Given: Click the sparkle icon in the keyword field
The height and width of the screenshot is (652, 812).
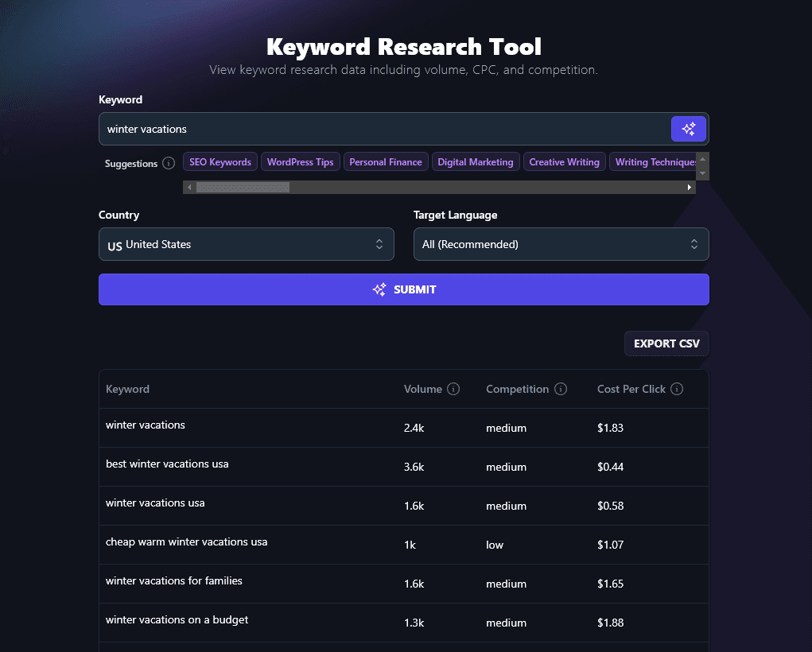Looking at the screenshot, I should (x=688, y=128).
